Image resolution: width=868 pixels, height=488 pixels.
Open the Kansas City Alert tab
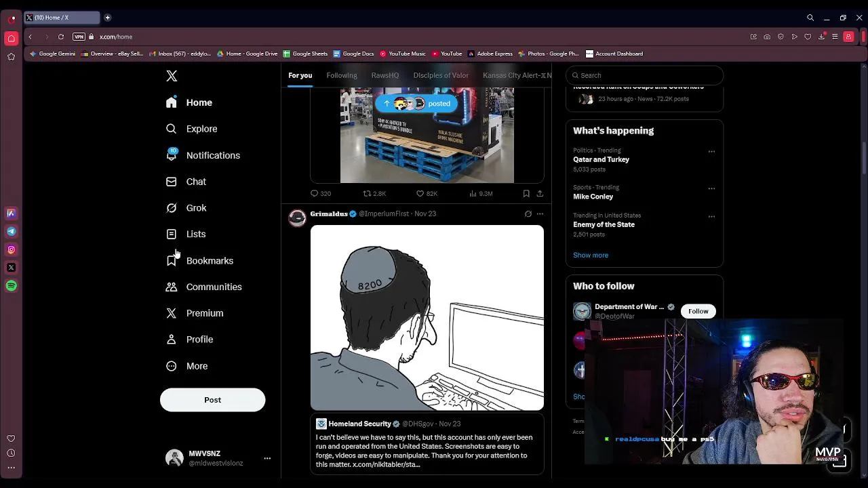pyautogui.click(x=517, y=75)
